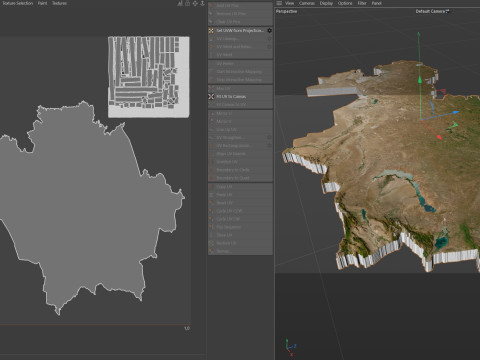
Task: Click the first UV editor navigation icon
Action: click(180, 3)
